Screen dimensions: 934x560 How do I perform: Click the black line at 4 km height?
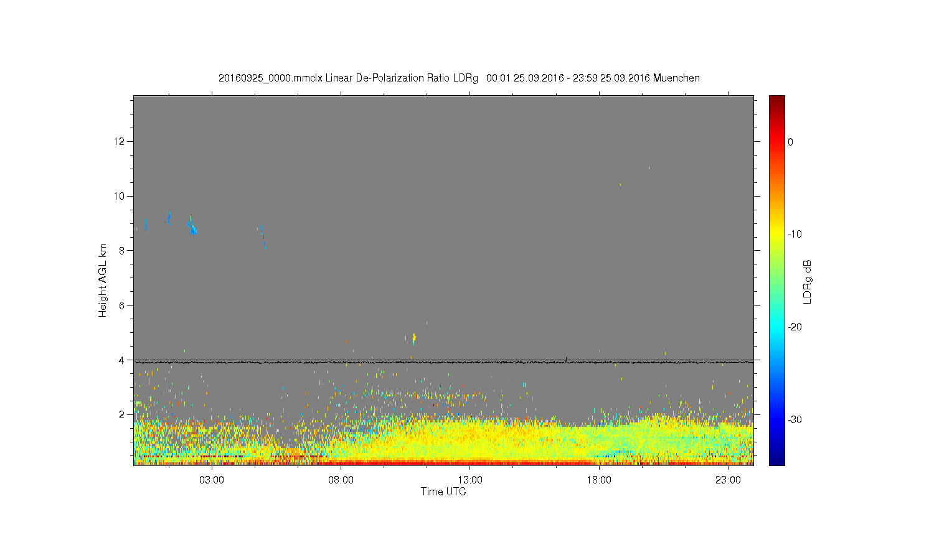click(x=443, y=362)
